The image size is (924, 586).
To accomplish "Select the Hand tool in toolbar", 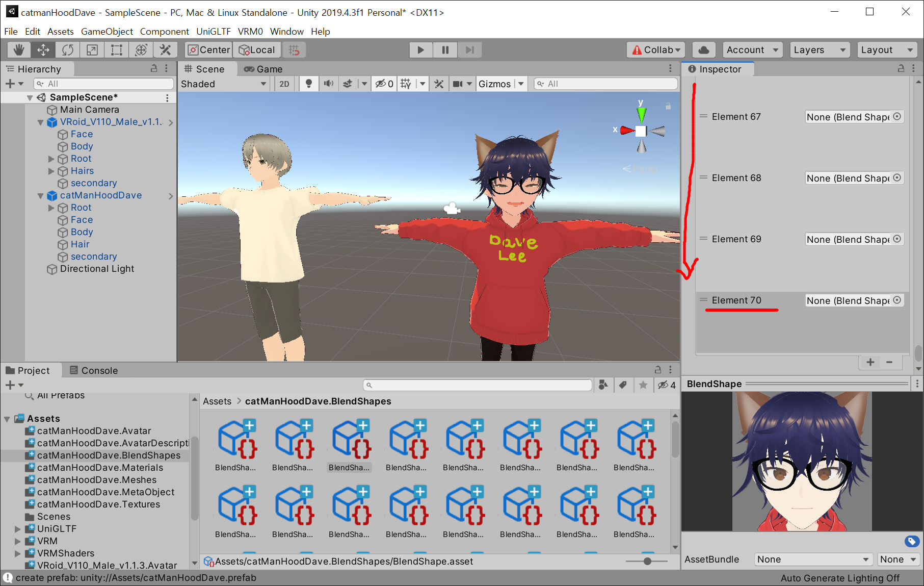I will (19, 50).
